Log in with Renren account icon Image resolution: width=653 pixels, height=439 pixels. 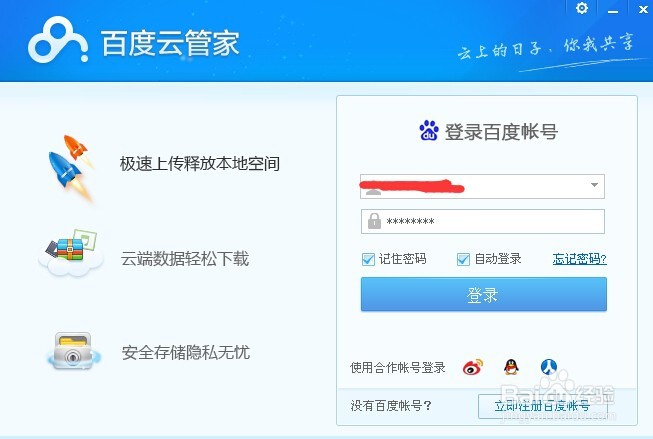549,367
